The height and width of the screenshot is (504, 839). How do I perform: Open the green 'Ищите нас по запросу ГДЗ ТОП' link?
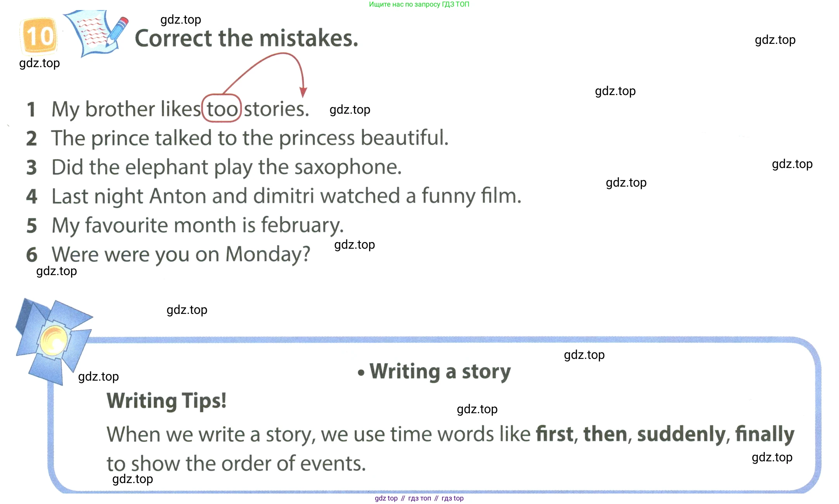click(419, 4)
